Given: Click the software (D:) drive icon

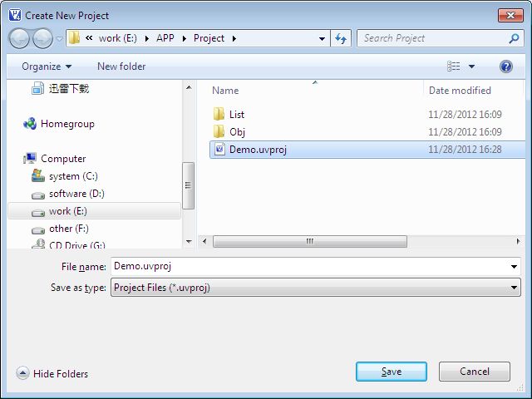Looking at the screenshot, I should click(x=38, y=195).
